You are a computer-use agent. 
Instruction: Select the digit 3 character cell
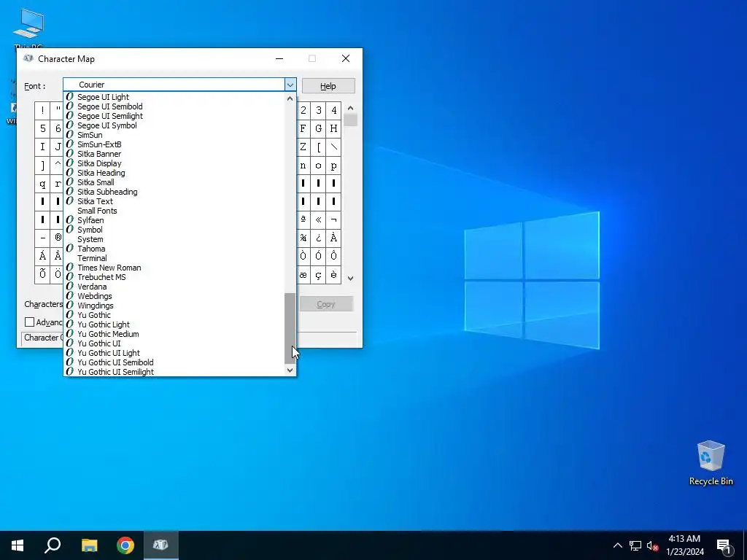318,111
